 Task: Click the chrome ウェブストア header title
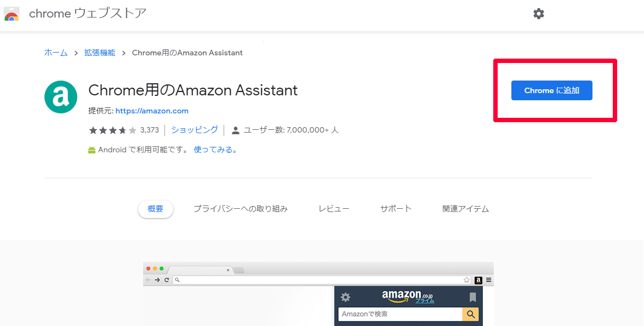tap(88, 14)
